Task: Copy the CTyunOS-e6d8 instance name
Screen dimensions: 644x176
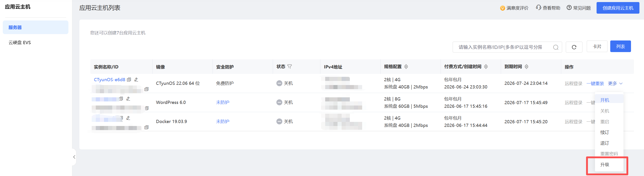Action: tap(129, 80)
